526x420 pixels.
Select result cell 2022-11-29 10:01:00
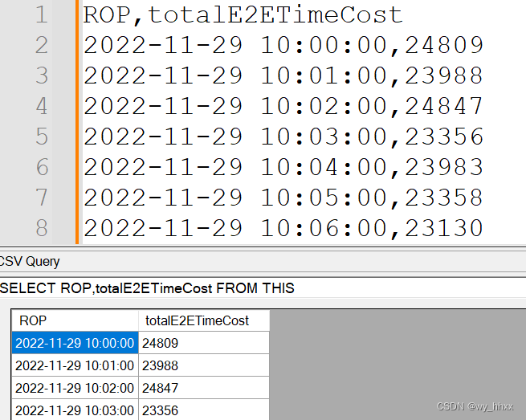pyautogui.click(x=75, y=365)
